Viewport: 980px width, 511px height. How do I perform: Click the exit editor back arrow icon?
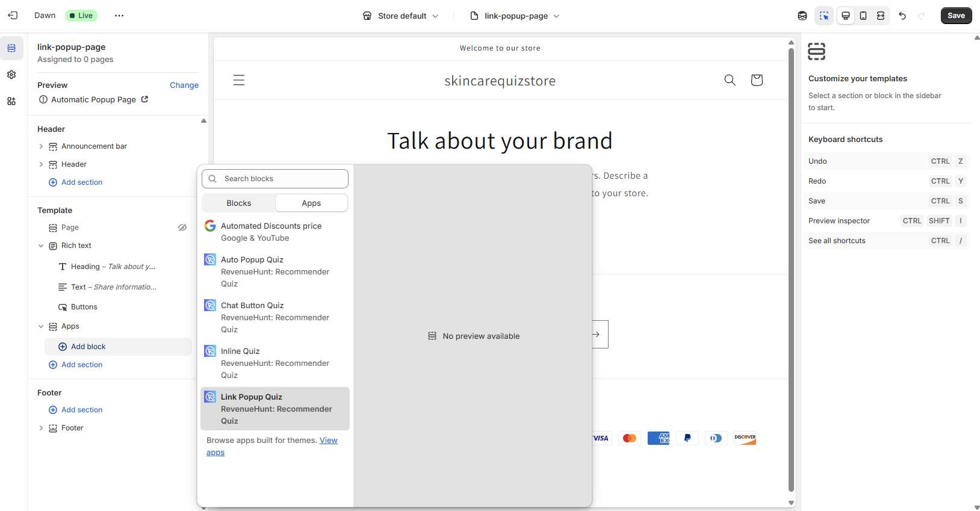pyautogui.click(x=13, y=16)
